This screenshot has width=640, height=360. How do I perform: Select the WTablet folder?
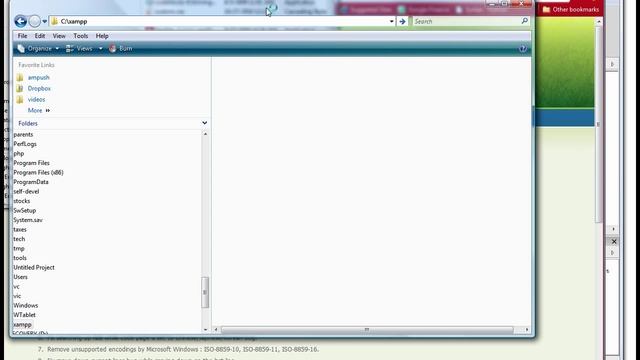point(24,315)
